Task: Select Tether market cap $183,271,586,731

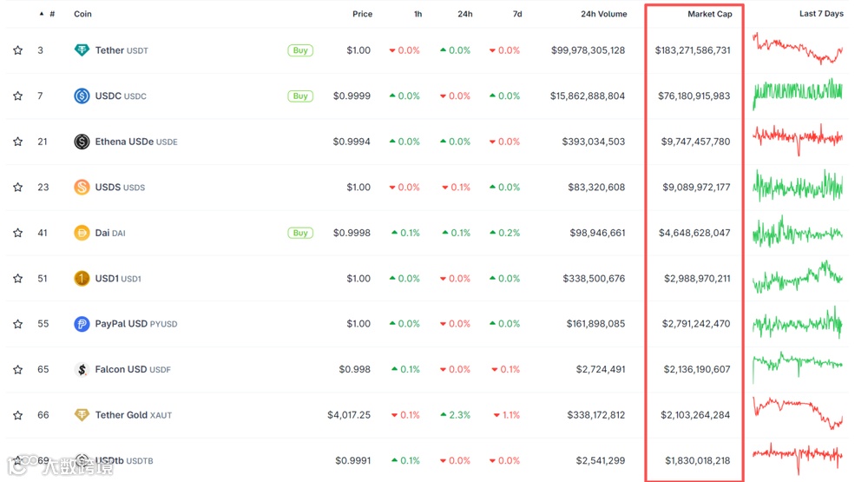Action: click(693, 50)
